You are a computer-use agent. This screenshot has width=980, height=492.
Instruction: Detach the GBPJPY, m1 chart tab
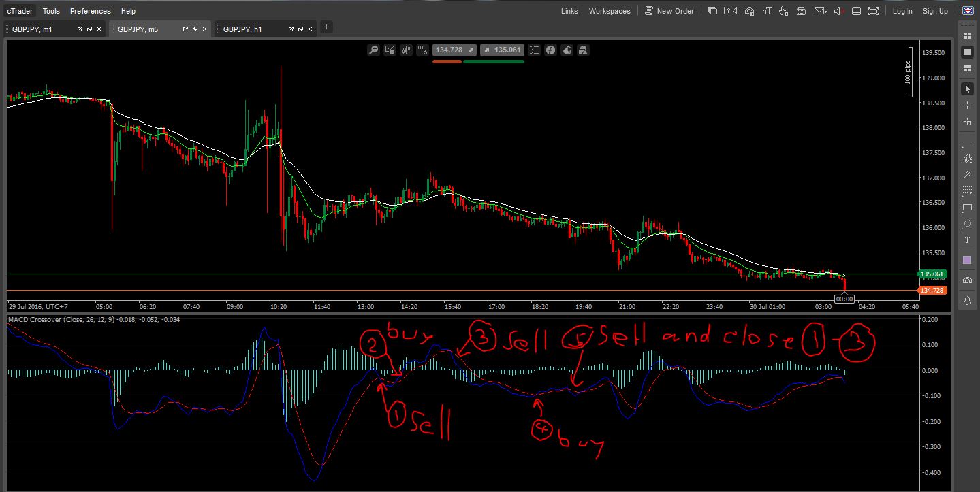coord(80,29)
